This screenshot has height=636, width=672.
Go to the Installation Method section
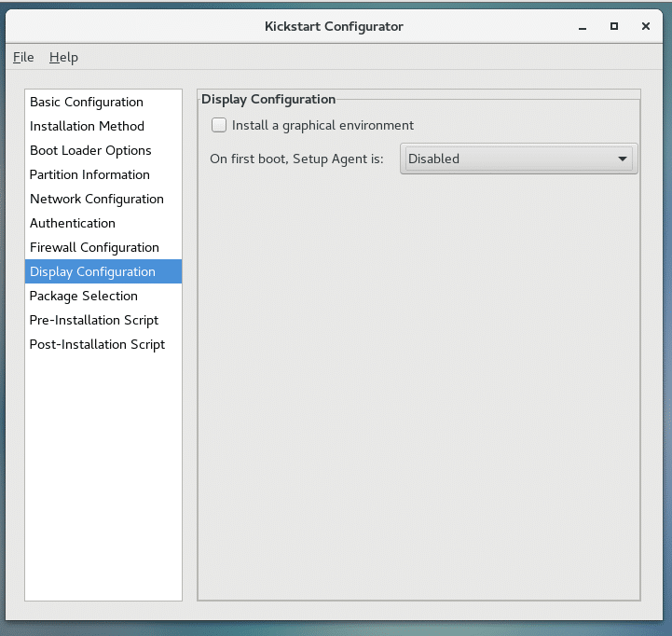[87, 126]
